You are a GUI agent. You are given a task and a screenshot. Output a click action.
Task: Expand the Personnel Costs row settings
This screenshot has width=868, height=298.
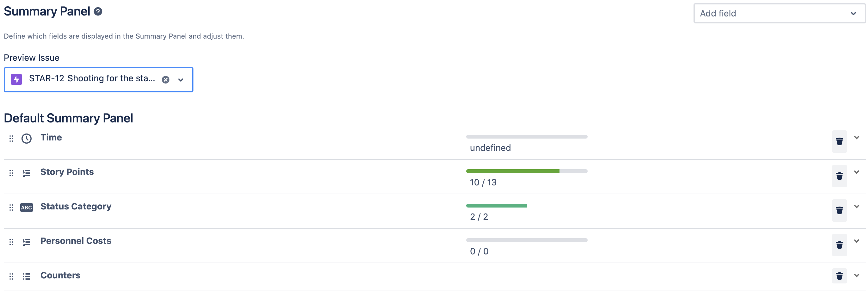click(x=857, y=241)
